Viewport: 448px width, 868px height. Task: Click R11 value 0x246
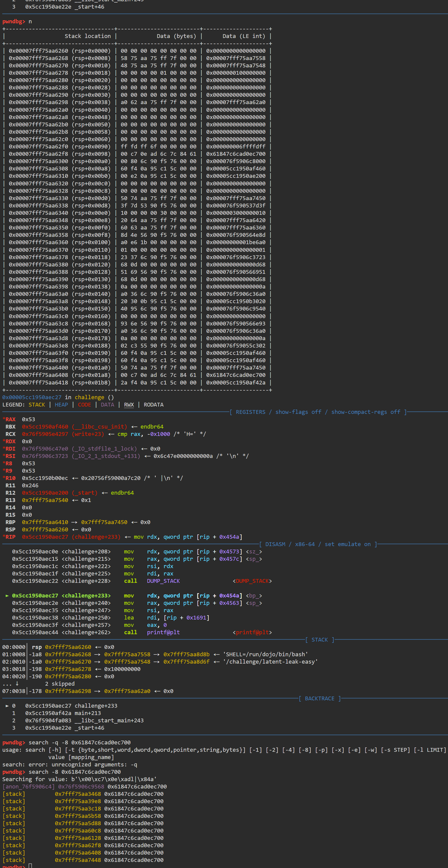(x=30, y=485)
